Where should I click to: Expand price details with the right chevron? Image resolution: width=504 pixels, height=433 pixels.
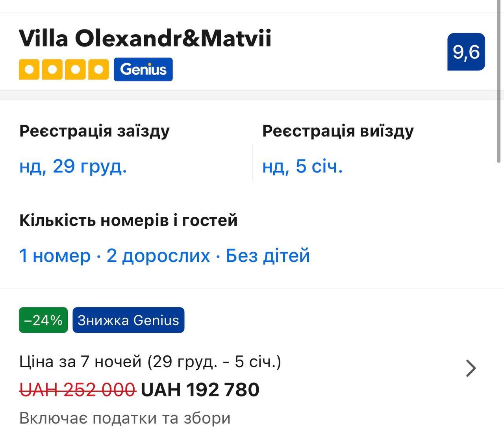point(471,368)
